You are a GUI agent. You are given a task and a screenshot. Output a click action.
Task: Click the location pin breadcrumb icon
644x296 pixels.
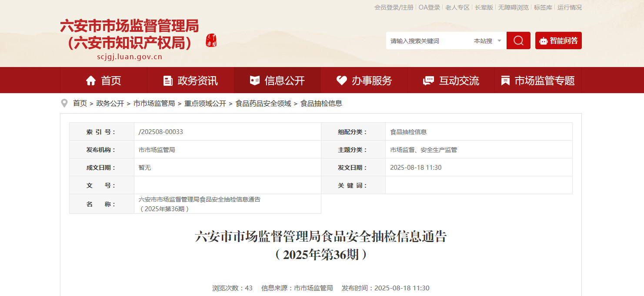(x=64, y=103)
